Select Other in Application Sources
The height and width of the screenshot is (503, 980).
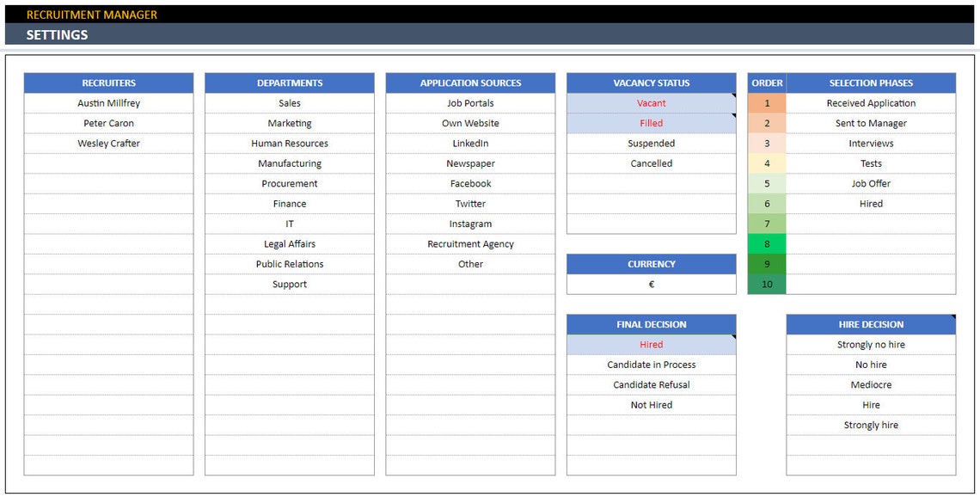[470, 264]
